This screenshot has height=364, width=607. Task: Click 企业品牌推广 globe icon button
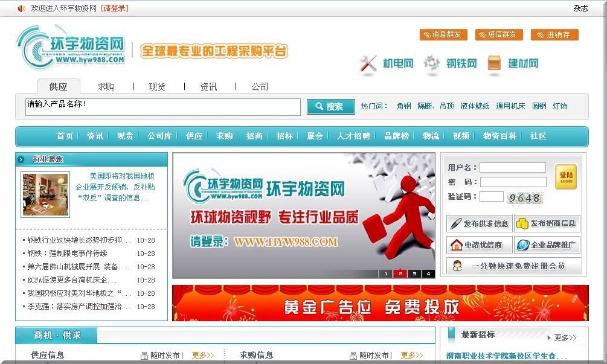(x=547, y=245)
